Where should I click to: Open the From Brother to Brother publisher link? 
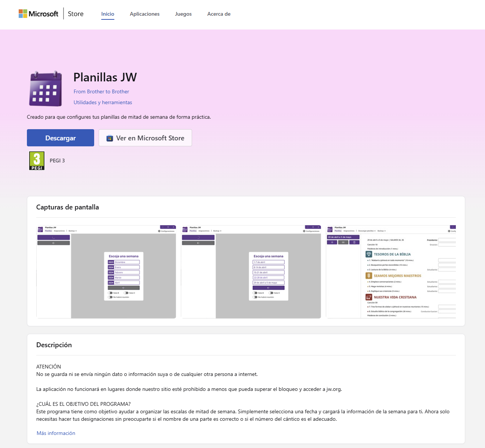101,91
